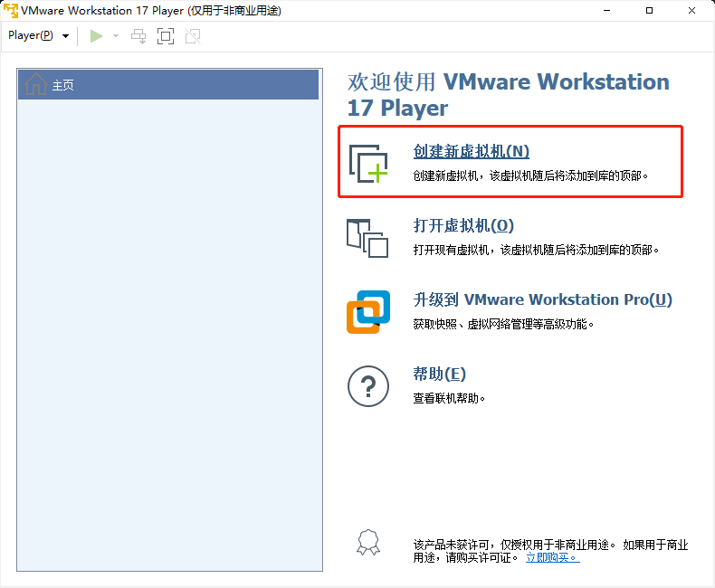Screen dimensions: 715x588
Task: Click the 创建新虚拟机(N) link
Action: point(471,151)
